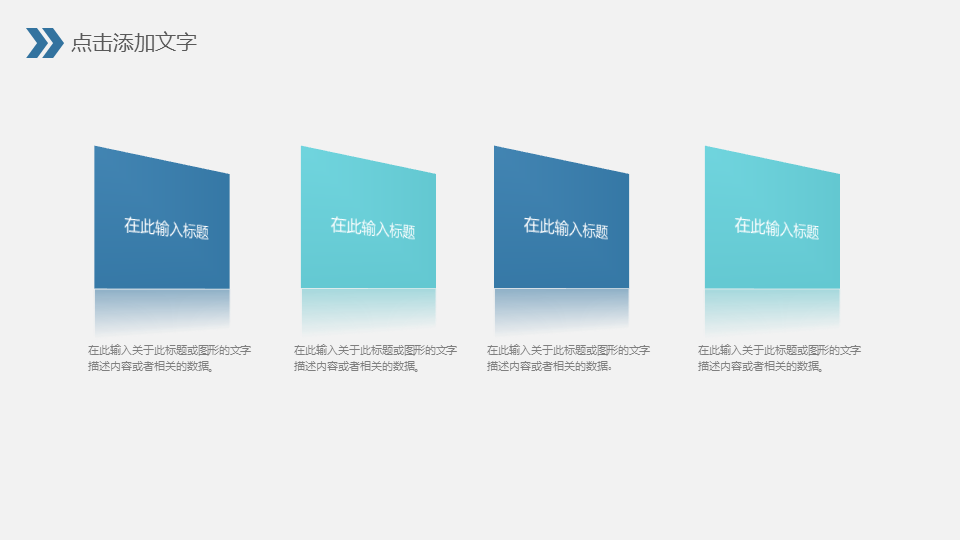960x540 pixels.
Task: Click the description text under the first shape
Action: pyautogui.click(x=169, y=358)
